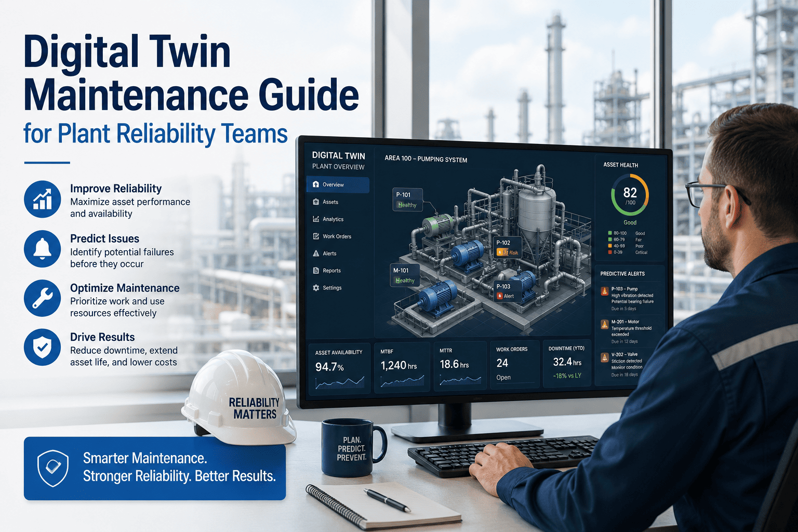Screen dimensions: 798x532
Task: Click the "PREDICTIVE ALERTS" panel heading
Action: [622, 274]
